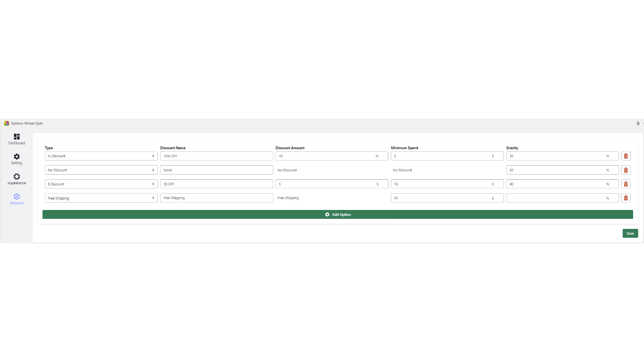Click the Spinnio Wheel Spin title text
This screenshot has width=644, height=362.
[x=27, y=123]
